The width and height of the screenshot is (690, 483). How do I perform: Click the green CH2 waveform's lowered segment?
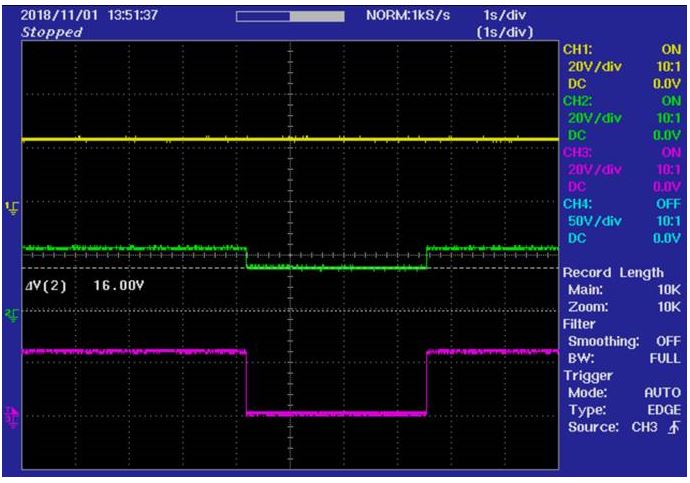337,267
